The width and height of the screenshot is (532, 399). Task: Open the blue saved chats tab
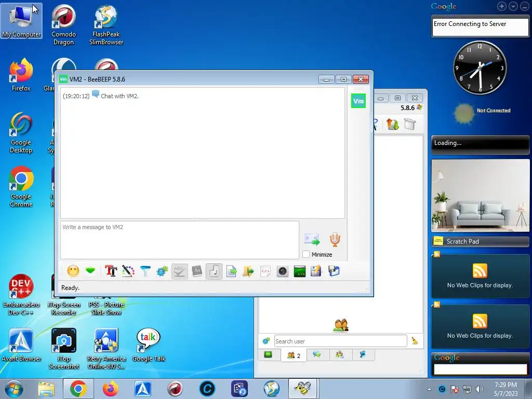(x=363, y=354)
